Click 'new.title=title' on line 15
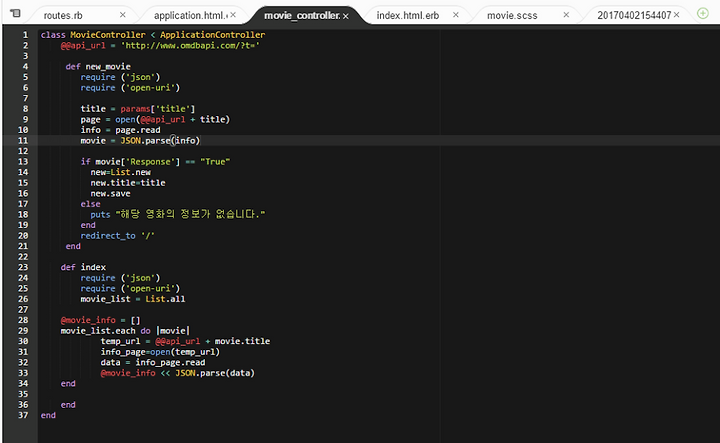The width and height of the screenshot is (720, 443). (128, 183)
